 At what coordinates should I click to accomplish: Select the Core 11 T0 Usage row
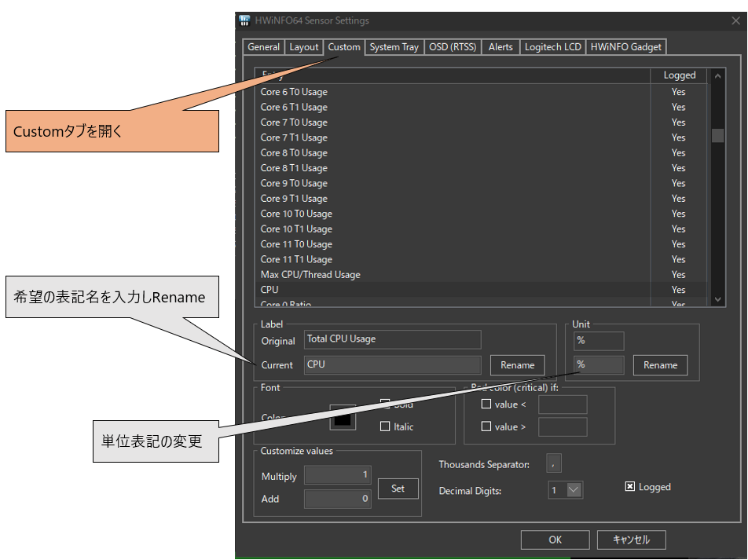480,244
